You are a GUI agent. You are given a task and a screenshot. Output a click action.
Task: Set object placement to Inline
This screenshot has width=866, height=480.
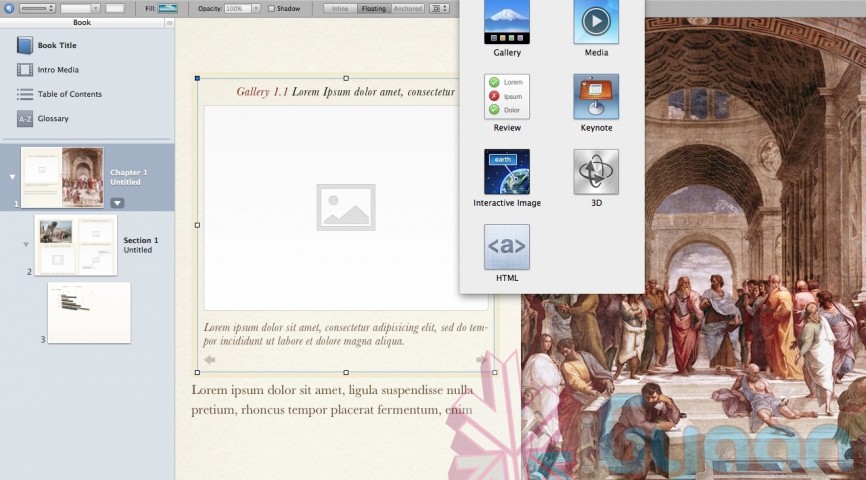click(339, 8)
